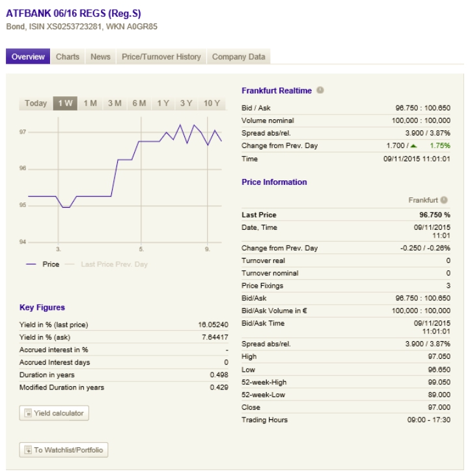This screenshot has width=468, height=476.
Task: Click realtime Time value 09/11/2015 11:01:01
Action: (x=417, y=158)
